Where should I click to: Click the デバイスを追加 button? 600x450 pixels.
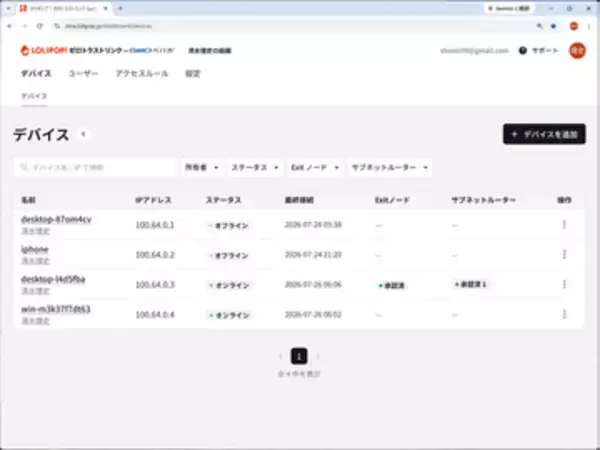point(544,134)
